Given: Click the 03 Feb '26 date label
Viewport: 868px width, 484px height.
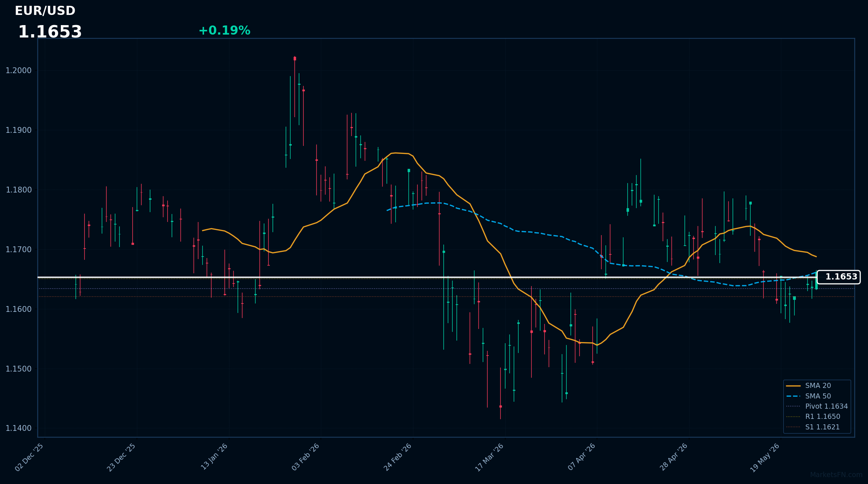Looking at the screenshot, I should (306, 457).
